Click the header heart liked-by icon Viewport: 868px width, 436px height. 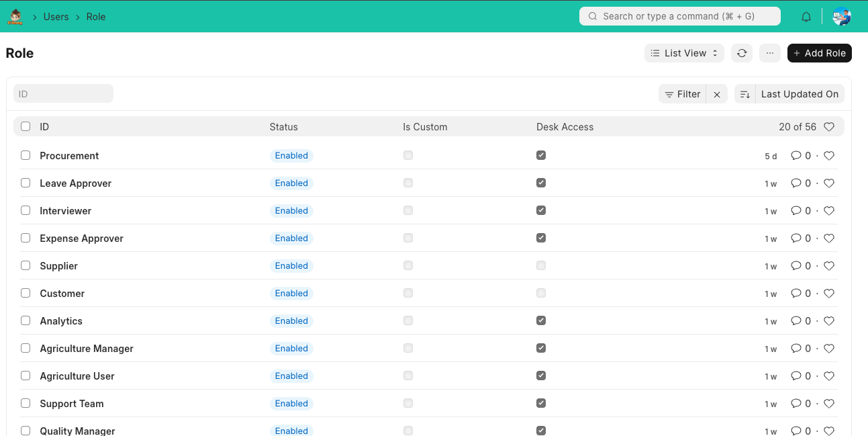pyautogui.click(x=829, y=127)
